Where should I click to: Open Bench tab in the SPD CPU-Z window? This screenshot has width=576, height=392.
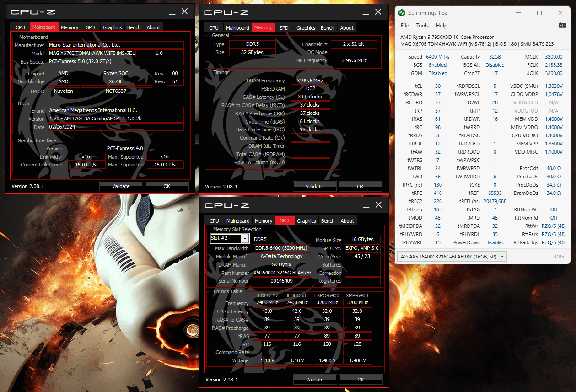point(328,220)
